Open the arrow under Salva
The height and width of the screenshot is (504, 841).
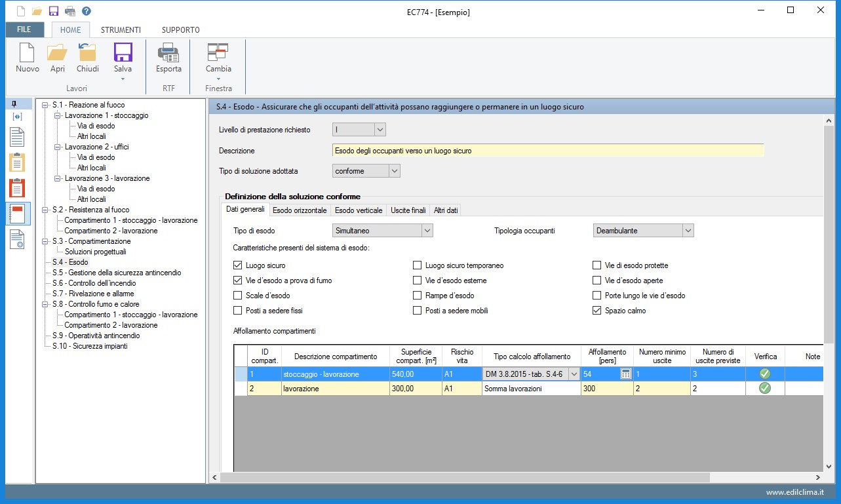pyautogui.click(x=123, y=79)
